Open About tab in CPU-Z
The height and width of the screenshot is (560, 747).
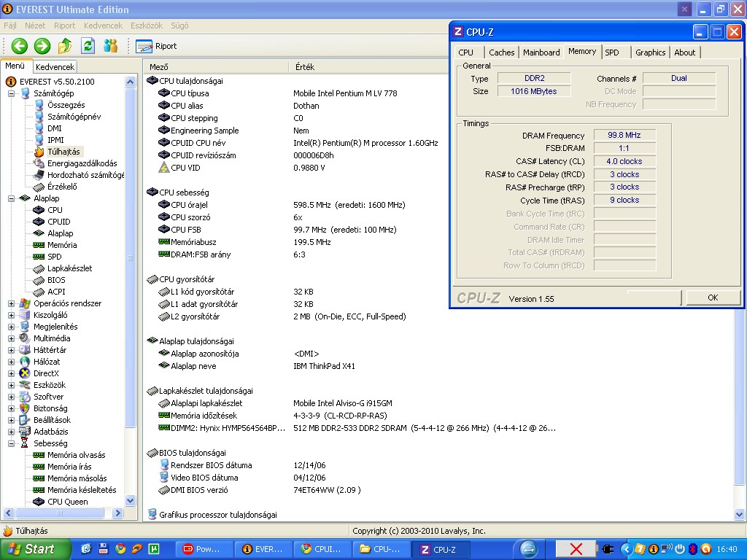click(x=684, y=52)
